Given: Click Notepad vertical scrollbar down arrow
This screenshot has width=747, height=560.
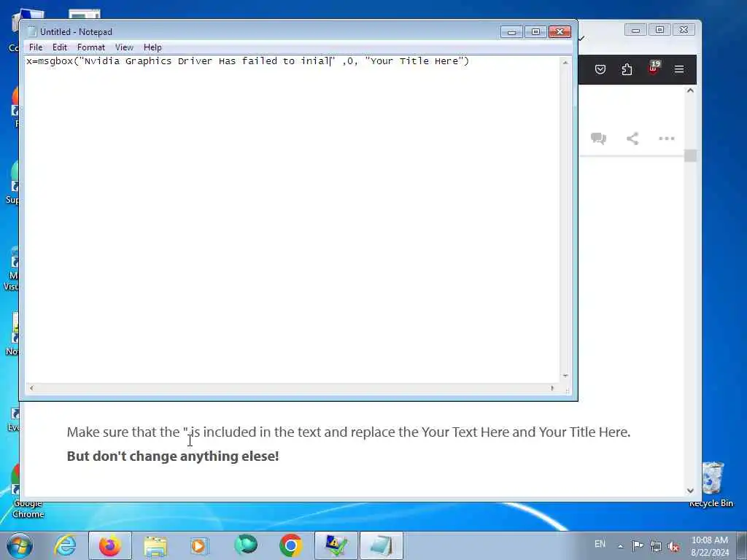Looking at the screenshot, I should [565, 376].
